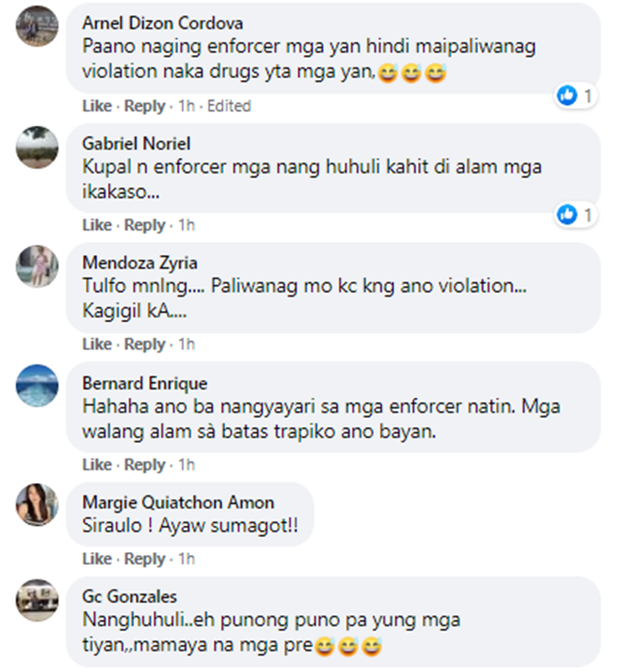The width and height of the screenshot is (638, 672).
Task: Like Margie Quiatchon Amon's comment
Action: coord(97,560)
